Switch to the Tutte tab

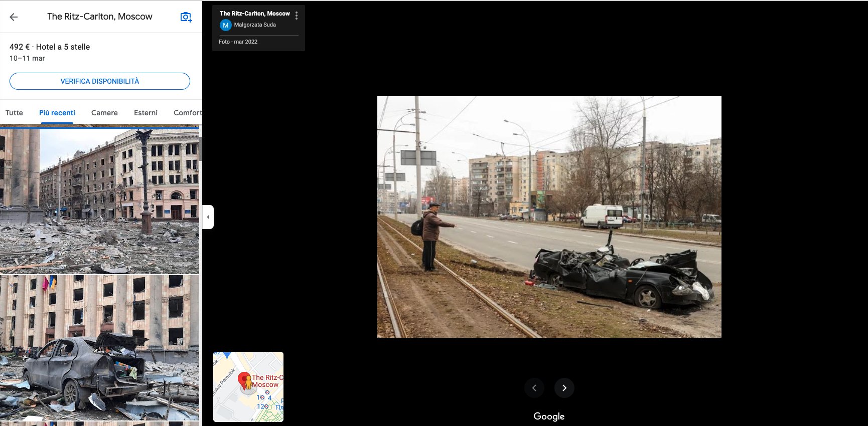click(14, 113)
